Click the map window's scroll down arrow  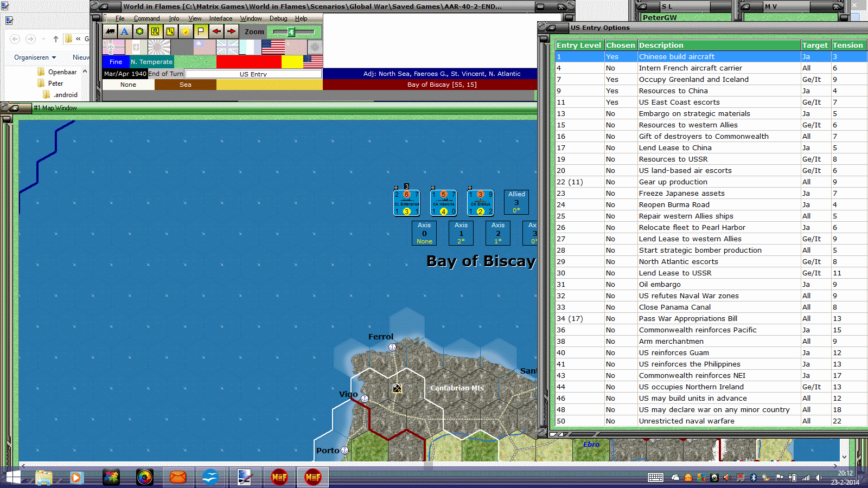(x=844, y=457)
